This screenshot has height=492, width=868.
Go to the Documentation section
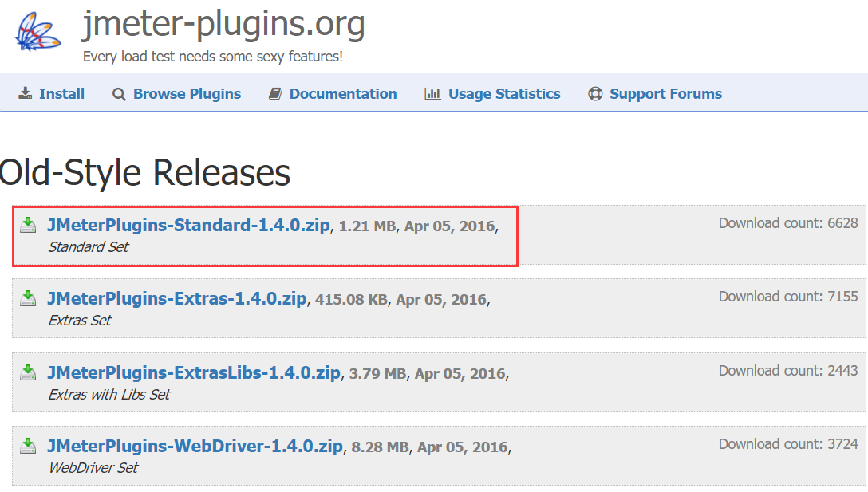[343, 94]
